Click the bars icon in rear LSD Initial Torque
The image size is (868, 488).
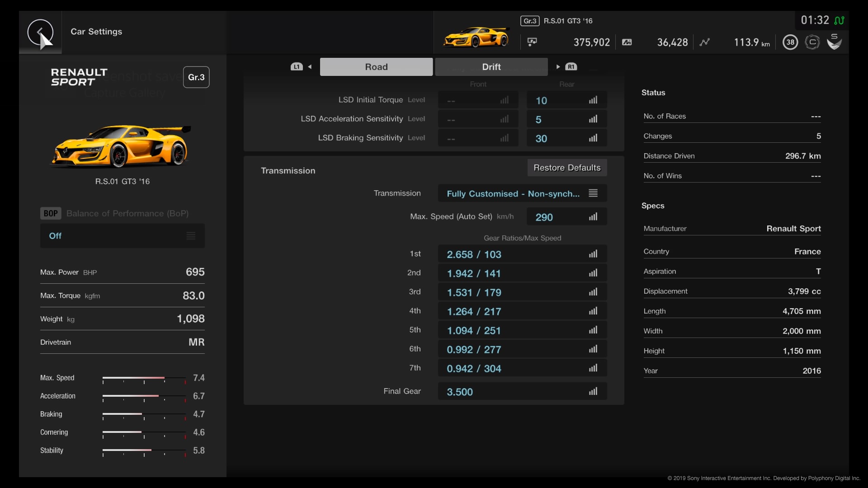tap(593, 100)
